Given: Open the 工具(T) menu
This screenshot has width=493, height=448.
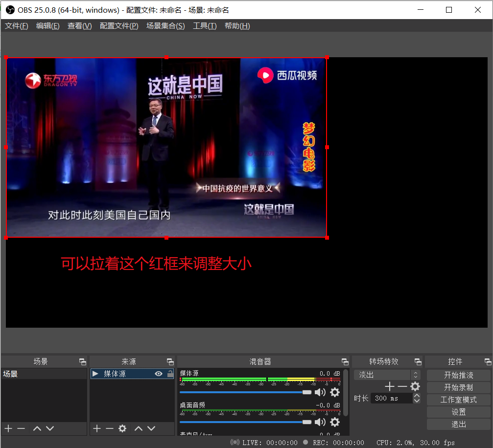Looking at the screenshot, I should (x=205, y=26).
